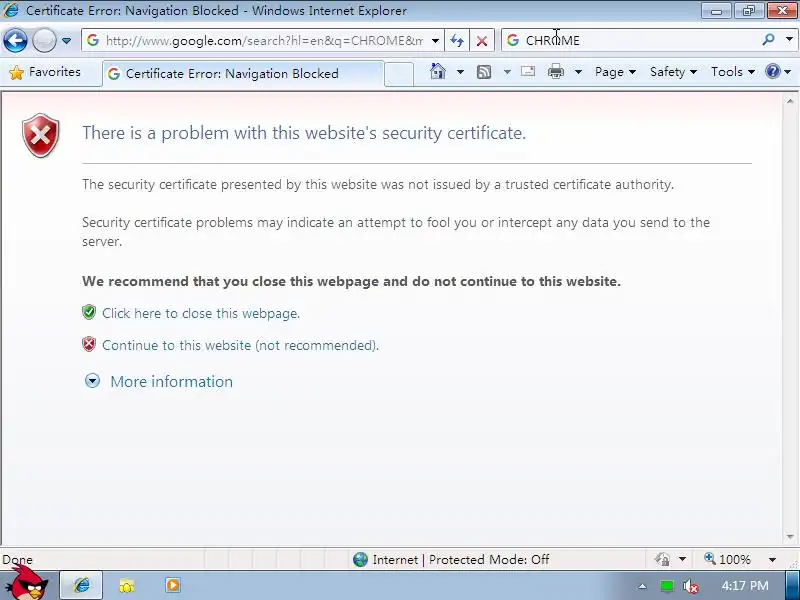Open the Page menu
Viewport: 800px width, 600px height.
(x=615, y=72)
